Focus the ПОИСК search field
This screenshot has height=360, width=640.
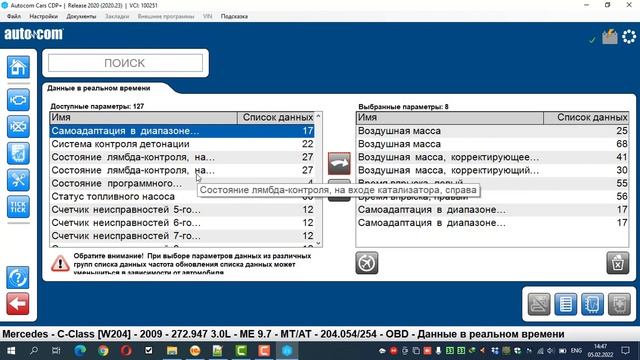click(x=125, y=63)
